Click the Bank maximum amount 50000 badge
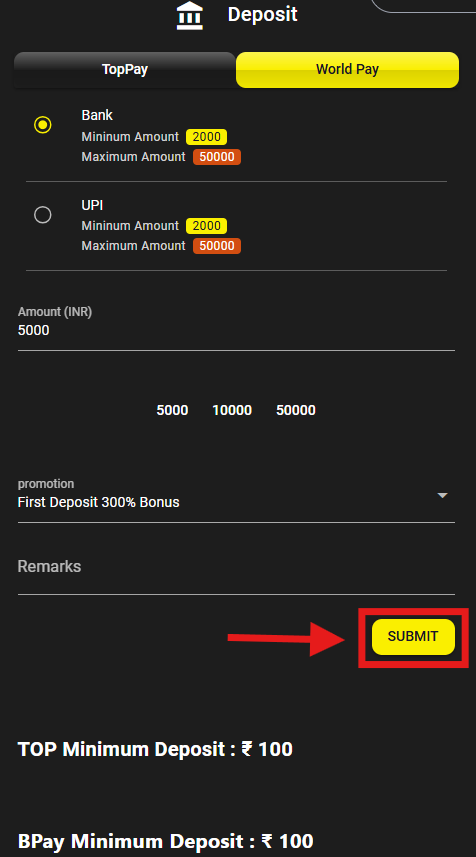476x857 pixels. click(x=217, y=157)
